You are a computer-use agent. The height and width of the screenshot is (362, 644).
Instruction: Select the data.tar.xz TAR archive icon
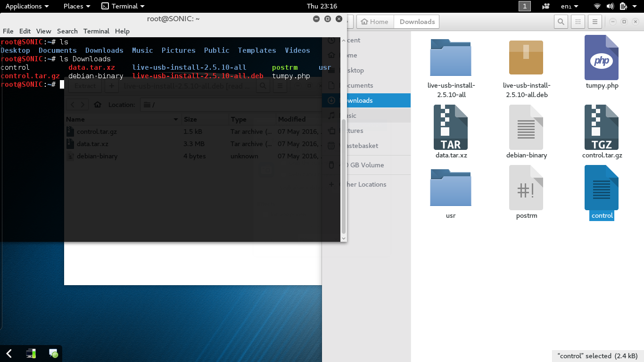[451, 127]
